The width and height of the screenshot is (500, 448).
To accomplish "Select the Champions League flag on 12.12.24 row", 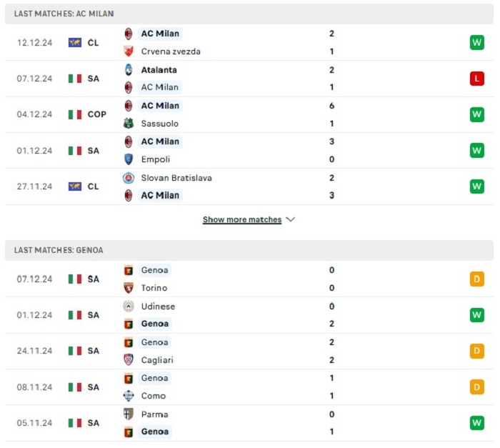I will click(x=75, y=42).
